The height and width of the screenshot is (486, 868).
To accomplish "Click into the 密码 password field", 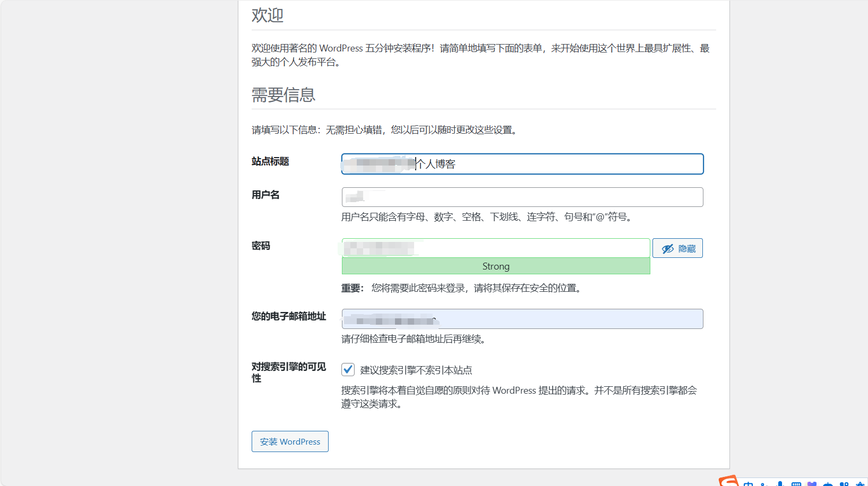I will 496,248.
